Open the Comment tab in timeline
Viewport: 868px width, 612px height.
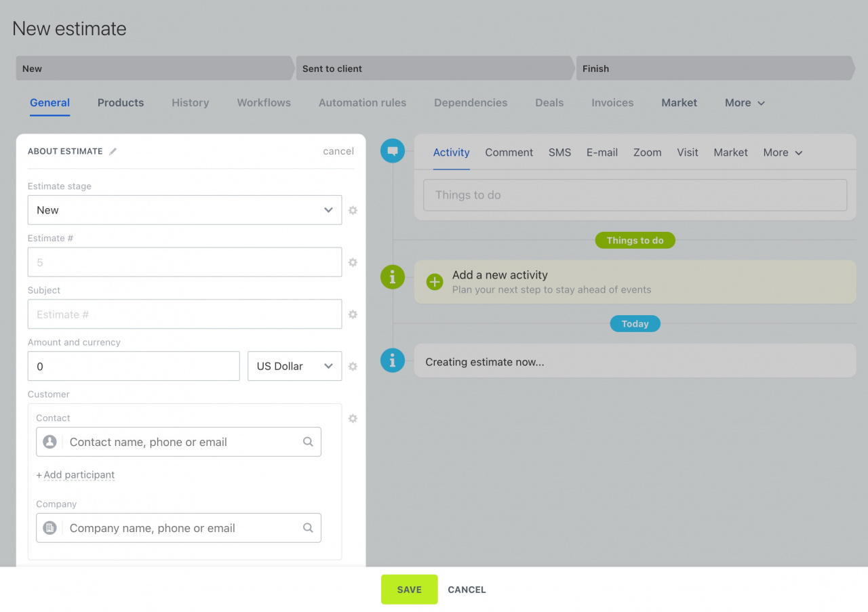tap(509, 152)
